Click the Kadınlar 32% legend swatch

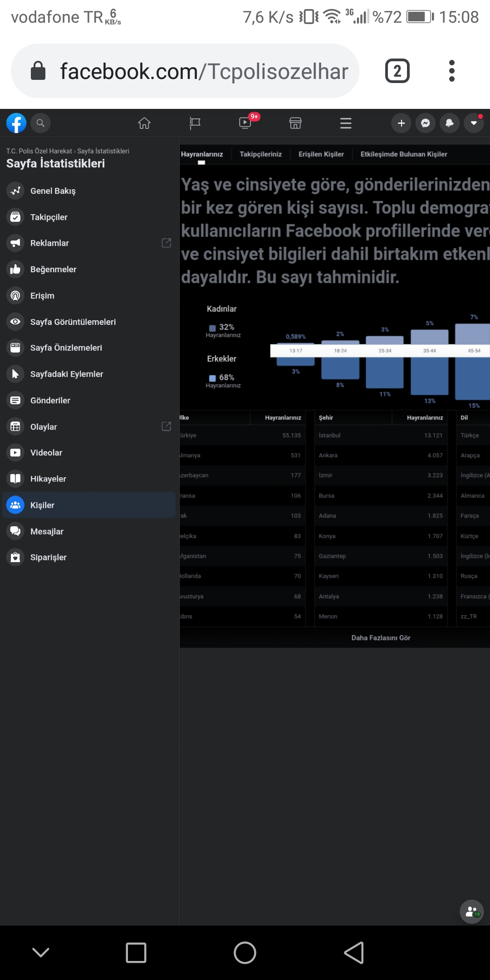click(x=212, y=328)
